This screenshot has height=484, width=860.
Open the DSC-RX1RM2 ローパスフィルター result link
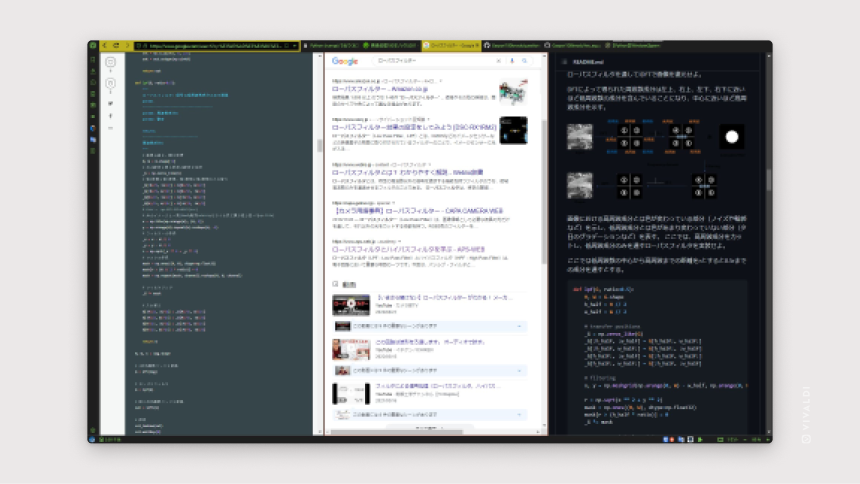[x=414, y=127]
